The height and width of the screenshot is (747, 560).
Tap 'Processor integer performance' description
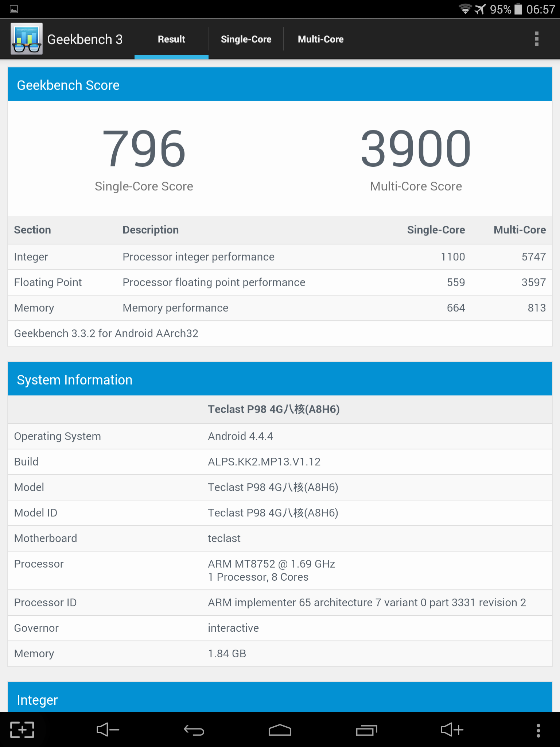199,257
